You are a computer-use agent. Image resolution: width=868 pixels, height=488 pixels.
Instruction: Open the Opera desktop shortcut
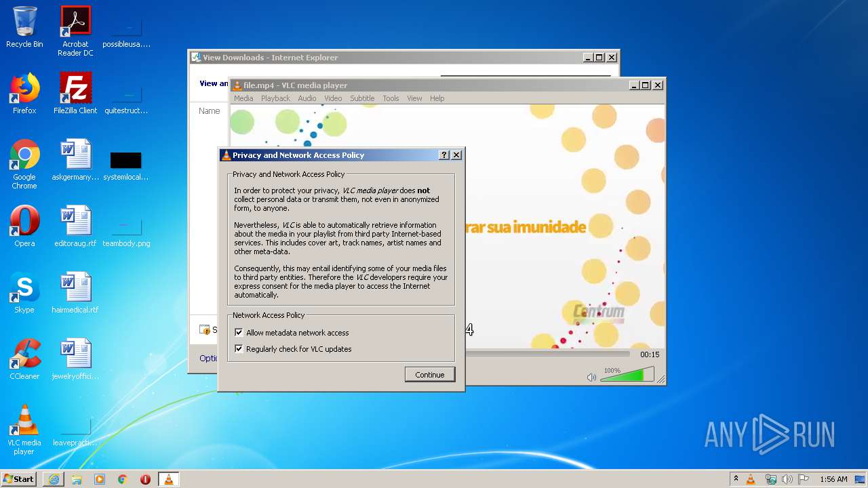tap(24, 226)
